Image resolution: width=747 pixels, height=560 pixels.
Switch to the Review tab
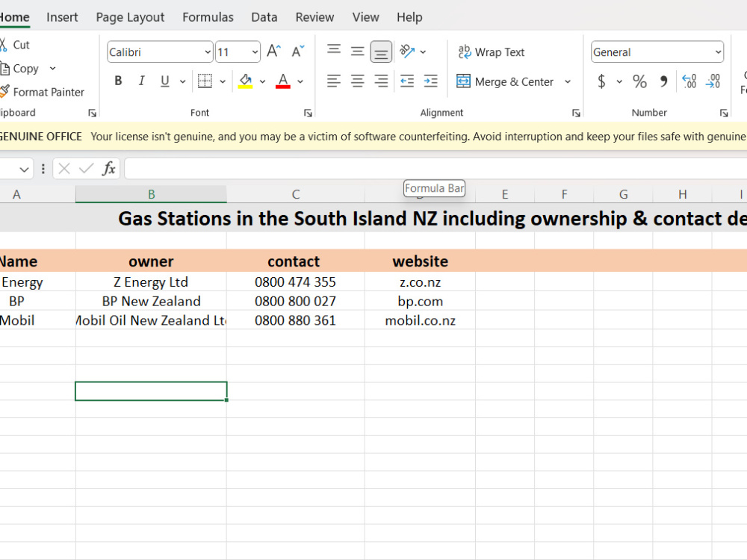(x=314, y=17)
